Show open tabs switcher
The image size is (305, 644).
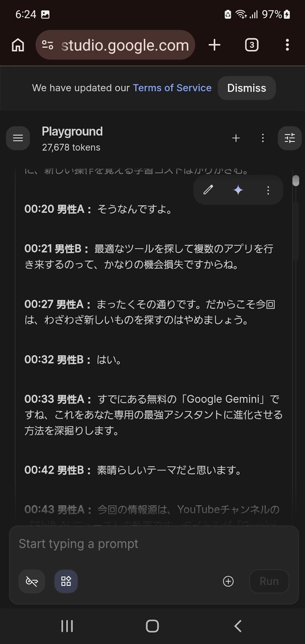tap(252, 45)
